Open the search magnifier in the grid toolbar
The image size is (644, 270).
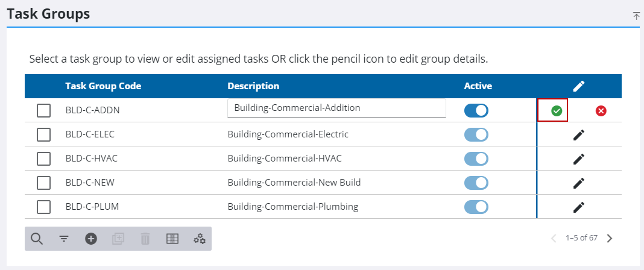(37, 239)
